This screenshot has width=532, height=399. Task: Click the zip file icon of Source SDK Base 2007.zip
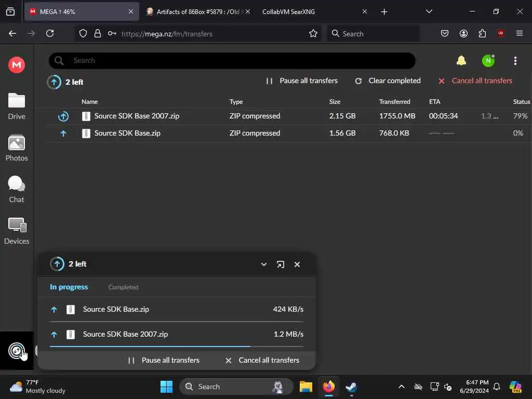(86, 116)
